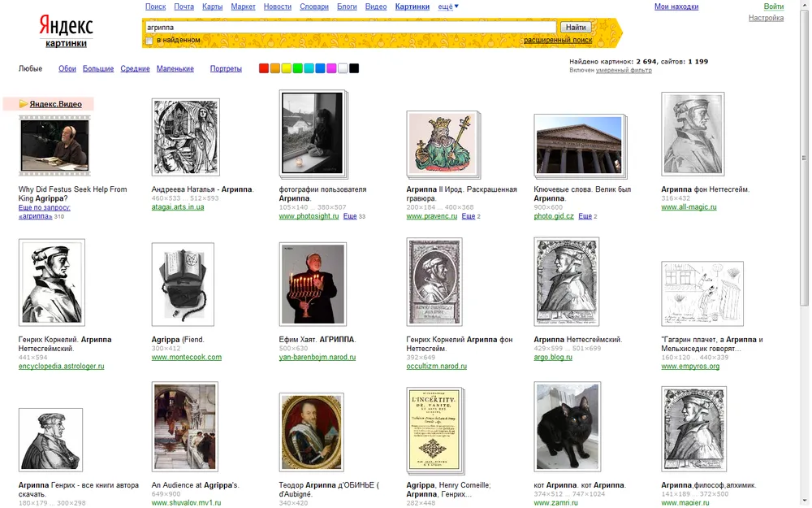Image resolution: width=812 pixels, height=508 pixels.
Task: Go to the Карты service
Action: tap(212, 7)
